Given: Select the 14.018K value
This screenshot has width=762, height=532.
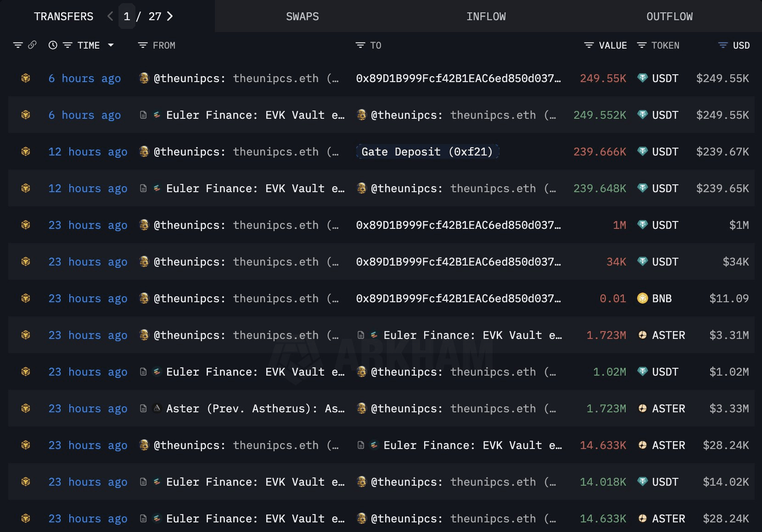Looking at the screenshot, I should point(603,482).
